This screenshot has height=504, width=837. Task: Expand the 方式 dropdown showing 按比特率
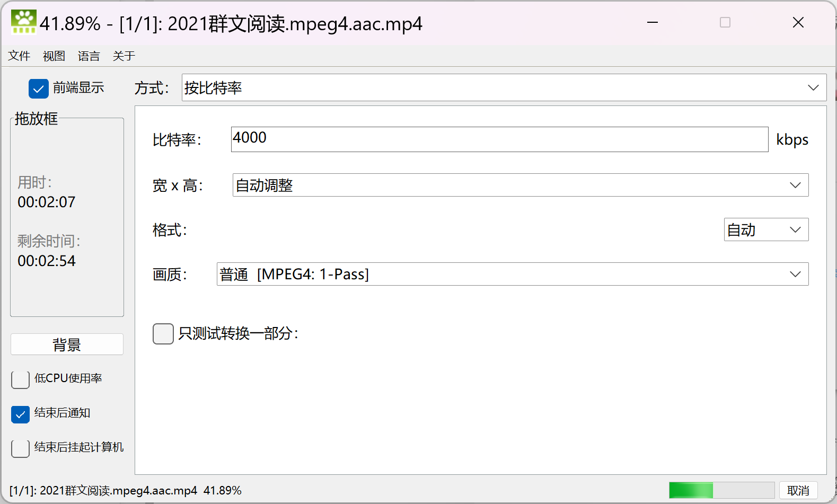(504, 87)
